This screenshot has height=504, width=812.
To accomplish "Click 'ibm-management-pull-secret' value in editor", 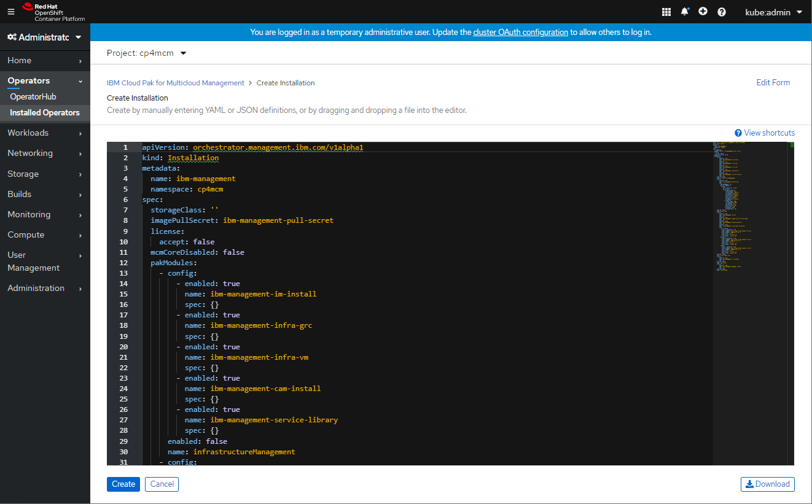I will (x=278, y=220).
